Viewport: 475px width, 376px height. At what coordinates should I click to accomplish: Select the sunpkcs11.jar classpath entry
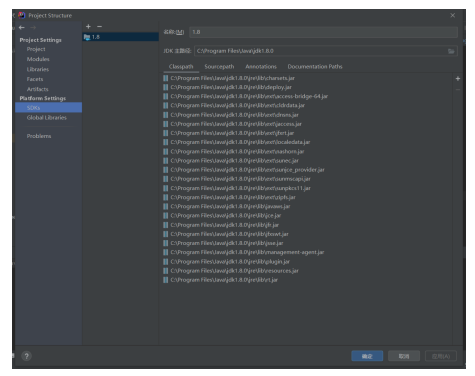click(x=240, y=188)
